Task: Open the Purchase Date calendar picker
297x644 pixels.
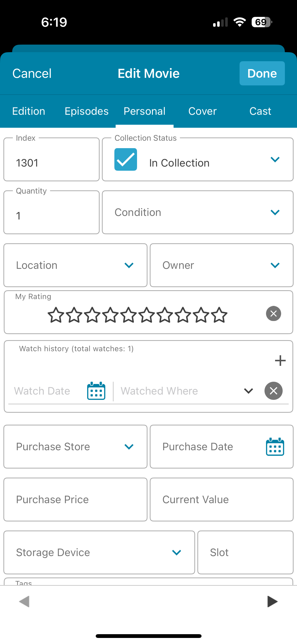Action: [275, 447]
